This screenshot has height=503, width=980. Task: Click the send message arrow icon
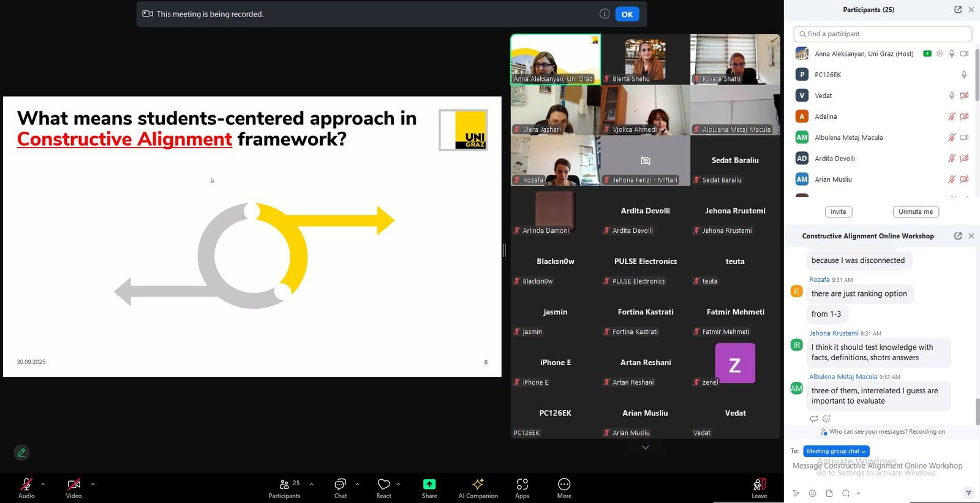(968, 493)
